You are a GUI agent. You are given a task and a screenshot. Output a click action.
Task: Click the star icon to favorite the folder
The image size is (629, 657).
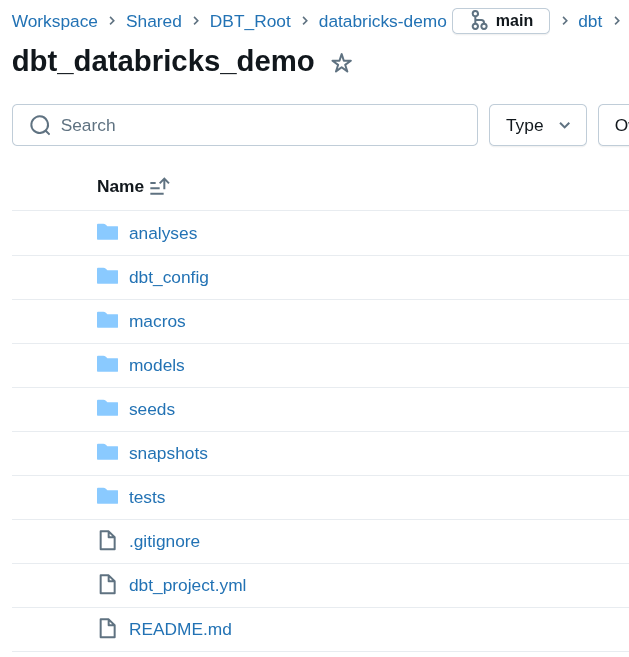tap(341, 63)
